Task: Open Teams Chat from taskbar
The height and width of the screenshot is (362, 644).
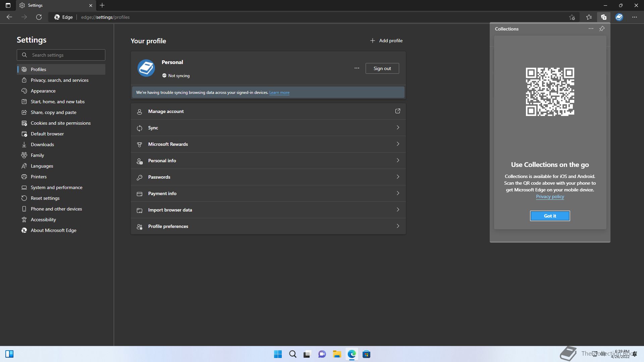Action: 322,354
